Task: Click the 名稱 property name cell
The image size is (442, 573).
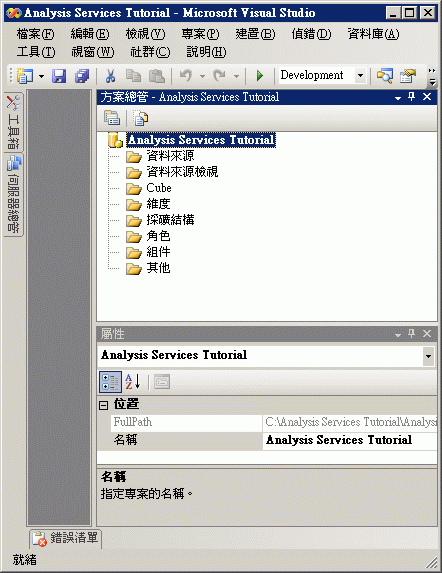Action: pyautogui.click(x=186, y=440)
